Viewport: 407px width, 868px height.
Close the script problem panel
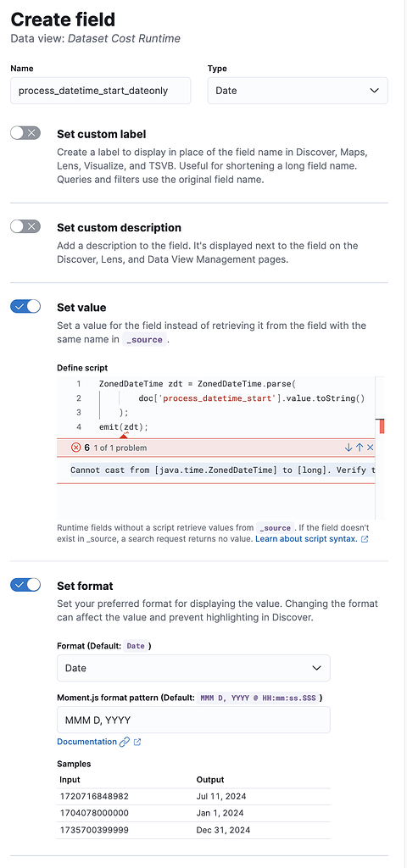[x=371, y=448]
